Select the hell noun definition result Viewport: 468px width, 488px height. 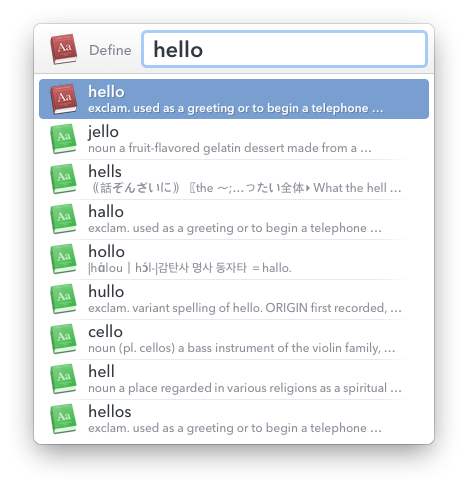pyautogui.click(x=234, y=379)
